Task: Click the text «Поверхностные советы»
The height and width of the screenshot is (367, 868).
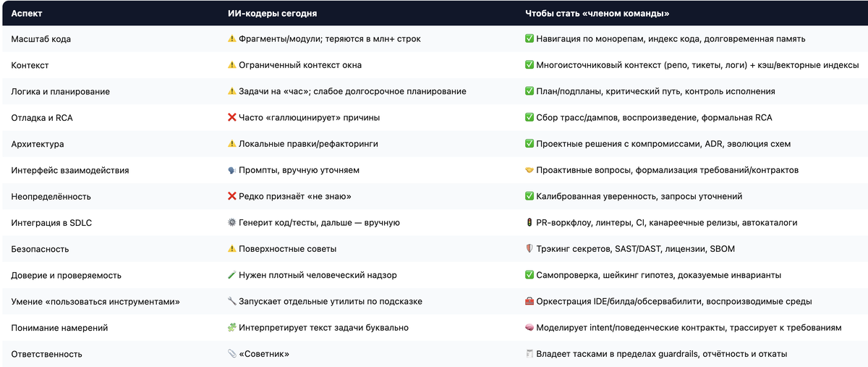Action: click(x=288, y=249)
